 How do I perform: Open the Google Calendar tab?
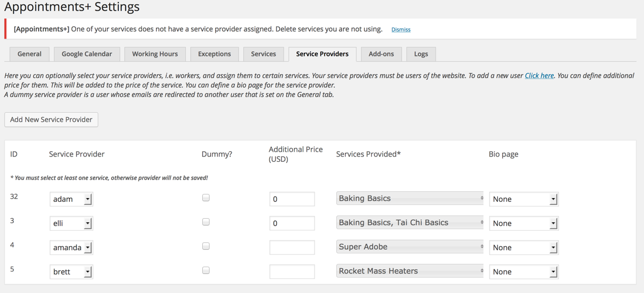(x=87, y=54)
